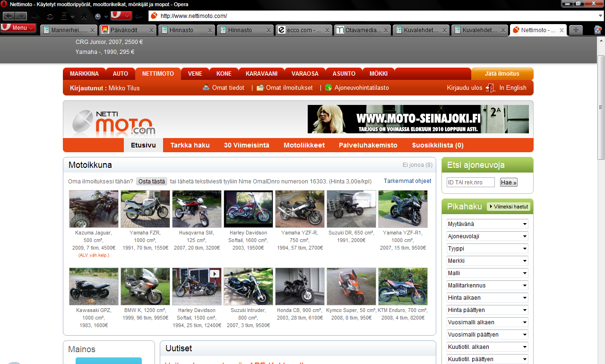Click the Omat tiedot person icon
The image size is (605, 364).
click(x=206, y=87)
